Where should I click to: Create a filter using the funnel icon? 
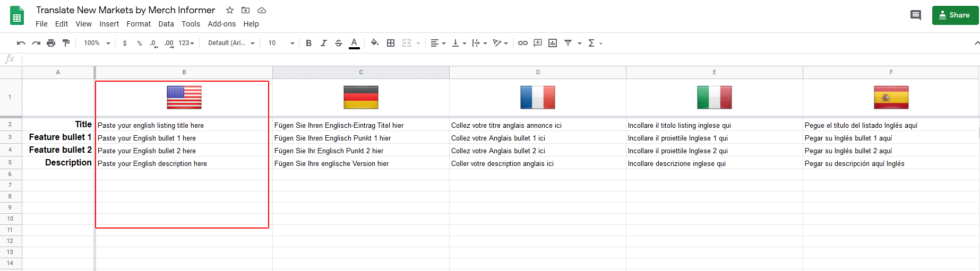pyautogui.click(x=568, y=43)
